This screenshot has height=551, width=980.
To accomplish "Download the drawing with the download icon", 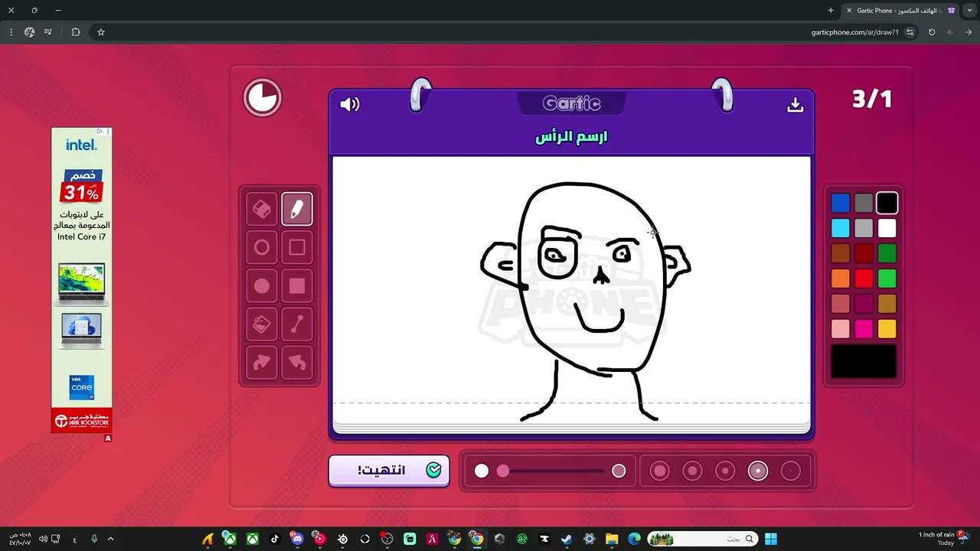I will tap(795, 105).
